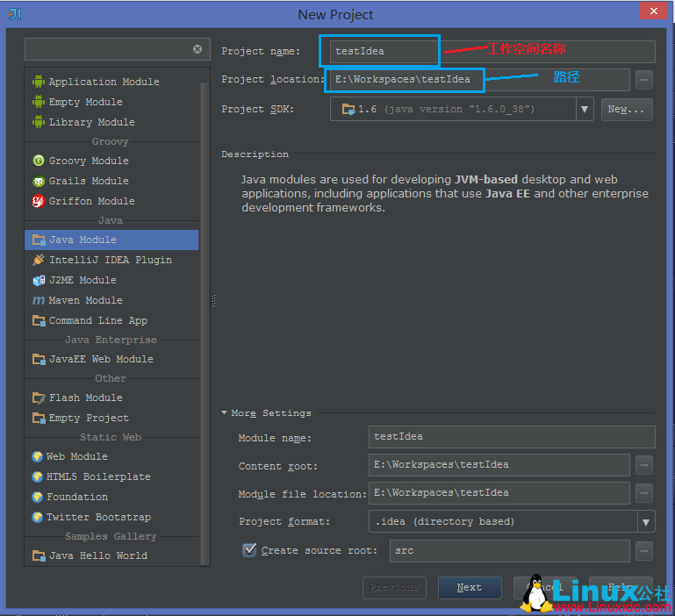This screenshot has width=675, height=616.
Task: Click the Application Module android icon
Action: [x=39, y=82]
